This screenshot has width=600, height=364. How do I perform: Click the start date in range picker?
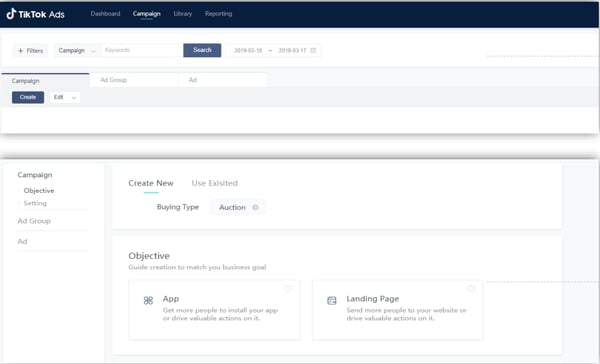coord(248,51)
